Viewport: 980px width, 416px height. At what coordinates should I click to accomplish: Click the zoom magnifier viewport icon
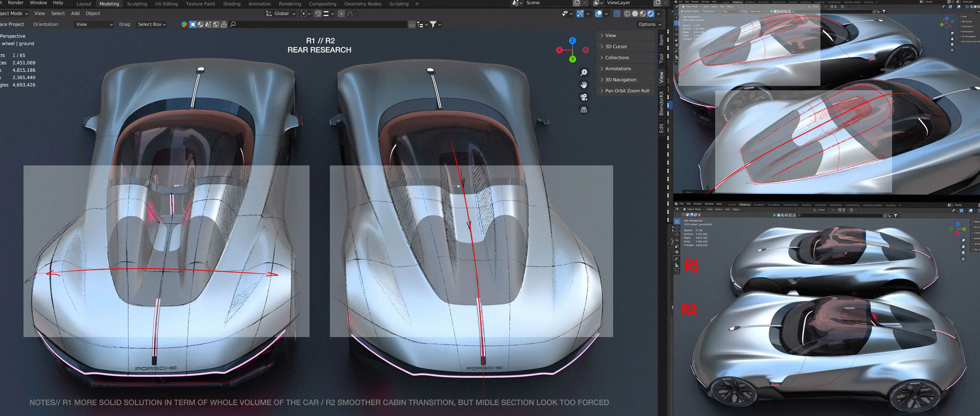[584, 72]
